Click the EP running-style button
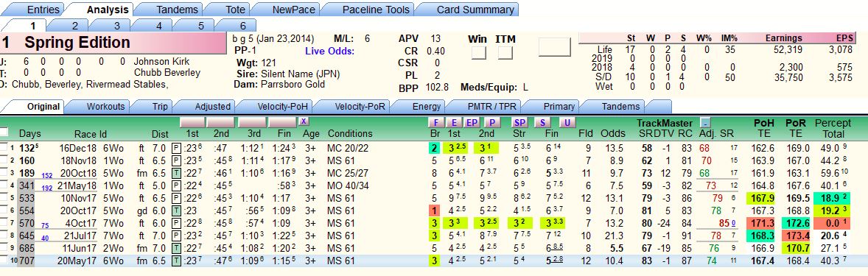The height and width of the screenshot is (276, 868). point(472,122)
